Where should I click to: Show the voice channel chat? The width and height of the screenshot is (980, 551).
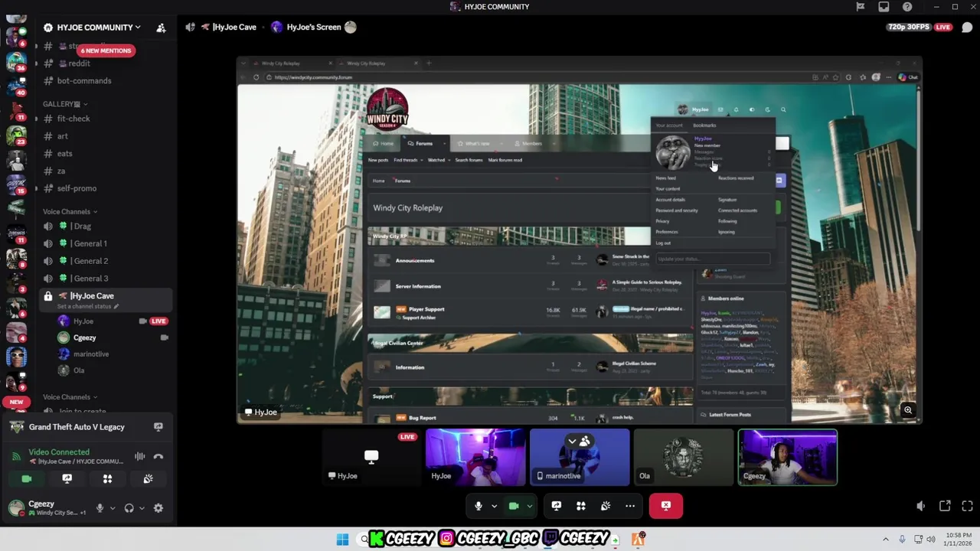[967, 27]
